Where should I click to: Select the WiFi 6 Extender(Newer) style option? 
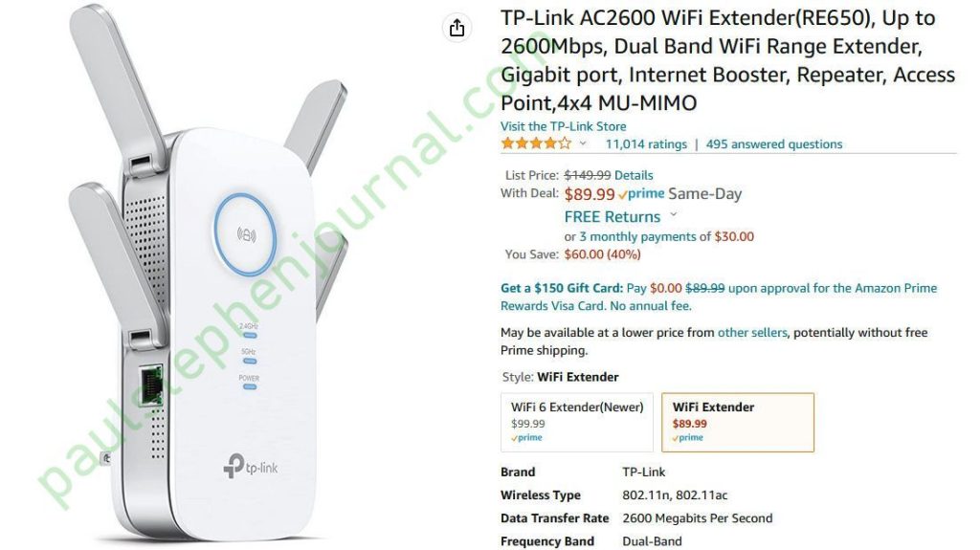(577, 422)
